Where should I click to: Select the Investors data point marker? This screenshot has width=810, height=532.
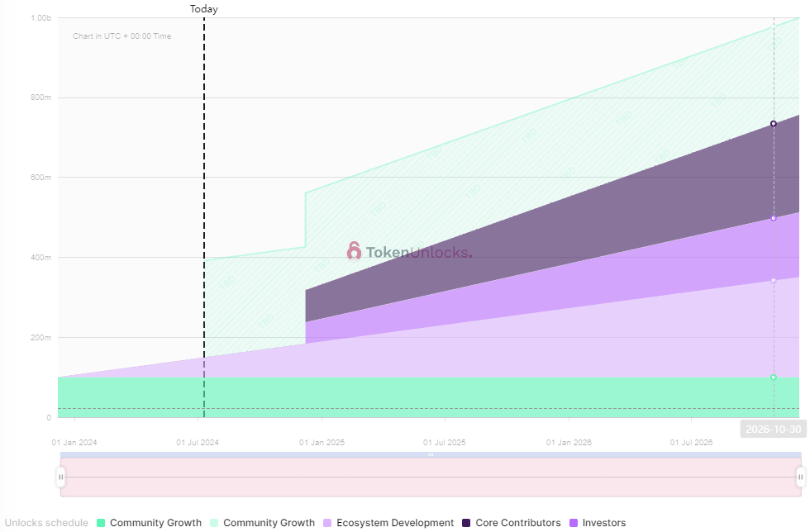(x=774, y=218)
